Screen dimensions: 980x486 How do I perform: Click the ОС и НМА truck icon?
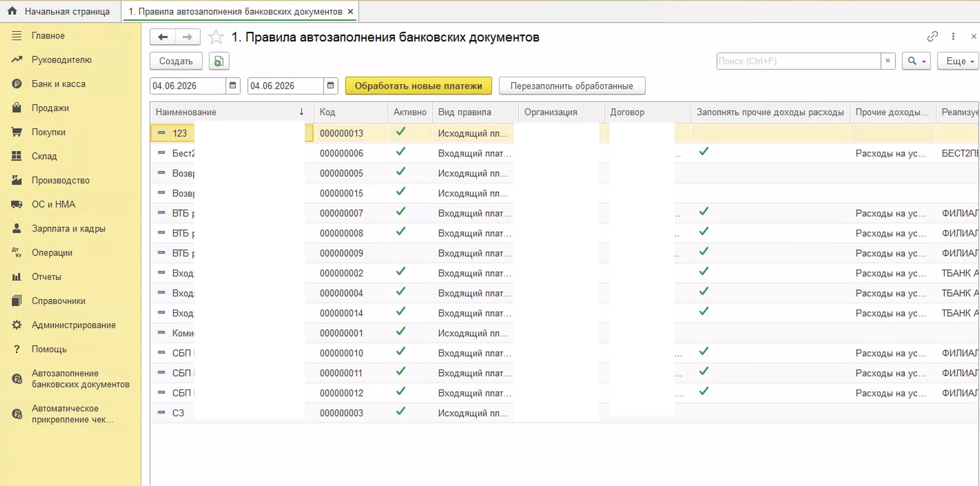[x=16, y=204]
